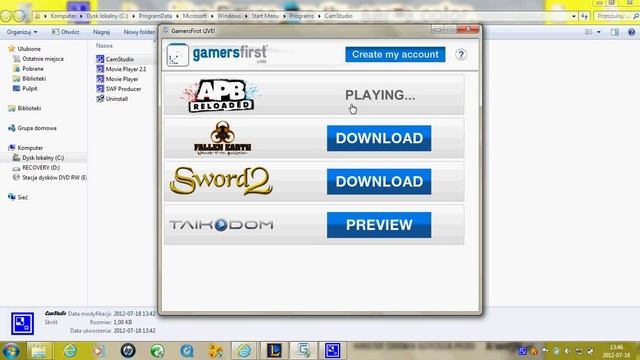Viewport: 640px width, 360px height.
Task: Click Programs in address bar breadcrumb
Action: point(302,16)
